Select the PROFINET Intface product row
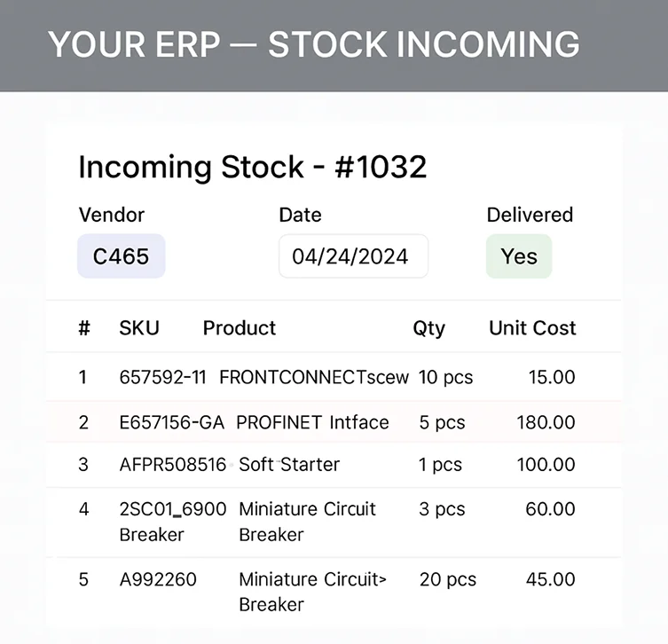The width and height of the screenshot is (668, 644). pos(334,422)
